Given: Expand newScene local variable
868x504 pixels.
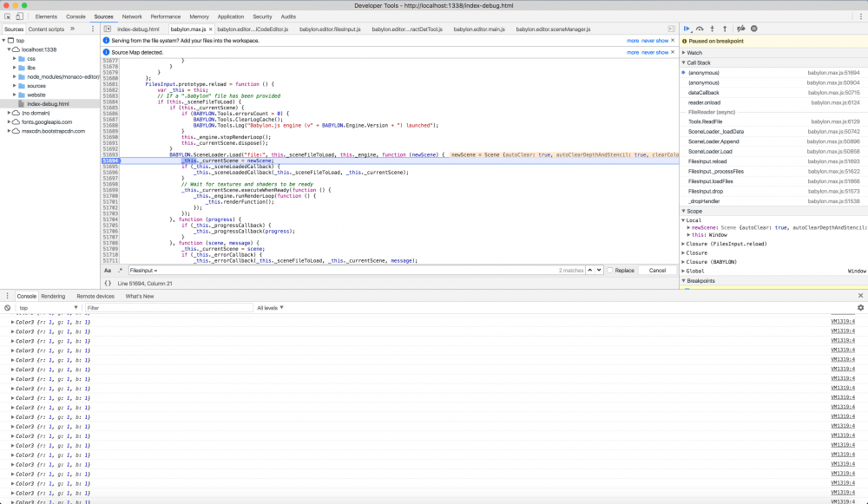Looking at the screenshot, I should [x=688, y=227].
